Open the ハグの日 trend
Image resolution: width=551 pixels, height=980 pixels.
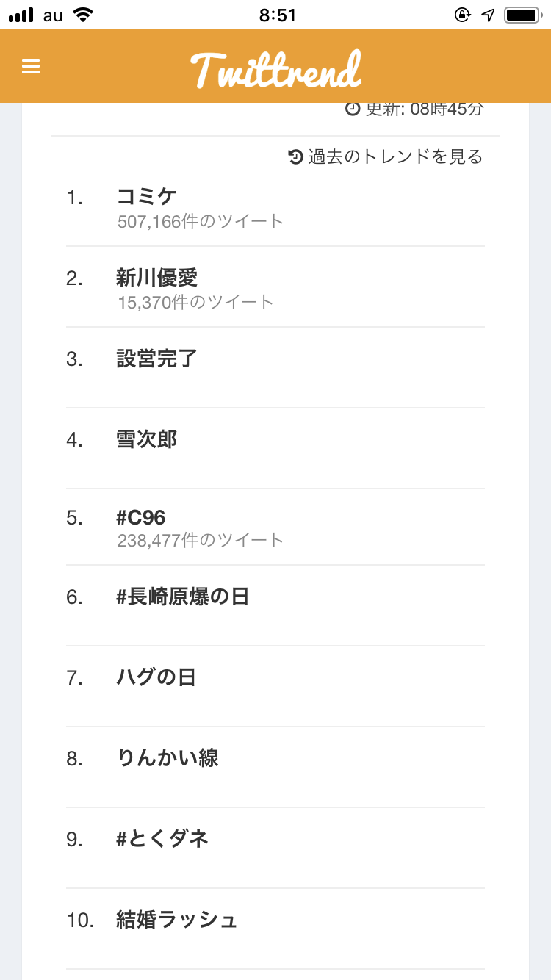coord(156,677)
